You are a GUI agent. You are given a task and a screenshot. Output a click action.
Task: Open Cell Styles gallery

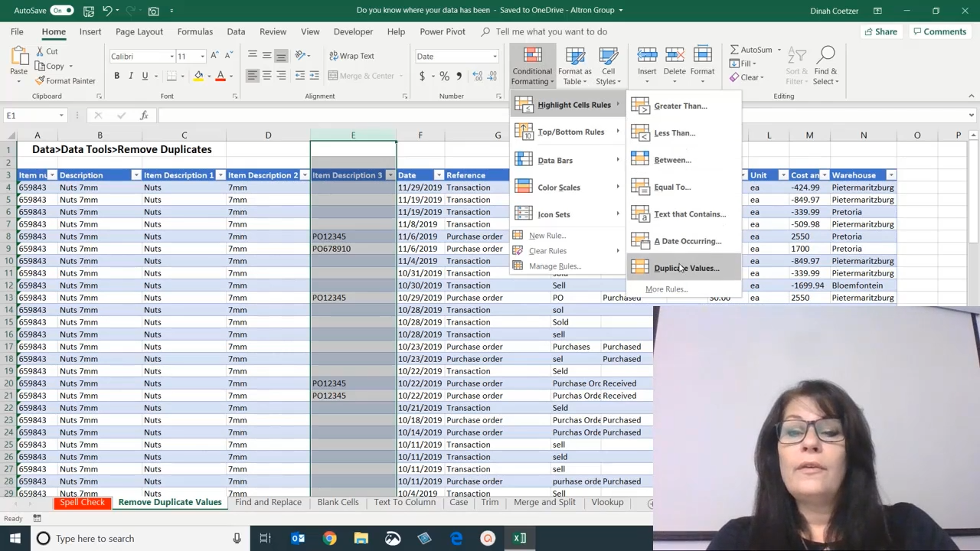tap(609, 66)
